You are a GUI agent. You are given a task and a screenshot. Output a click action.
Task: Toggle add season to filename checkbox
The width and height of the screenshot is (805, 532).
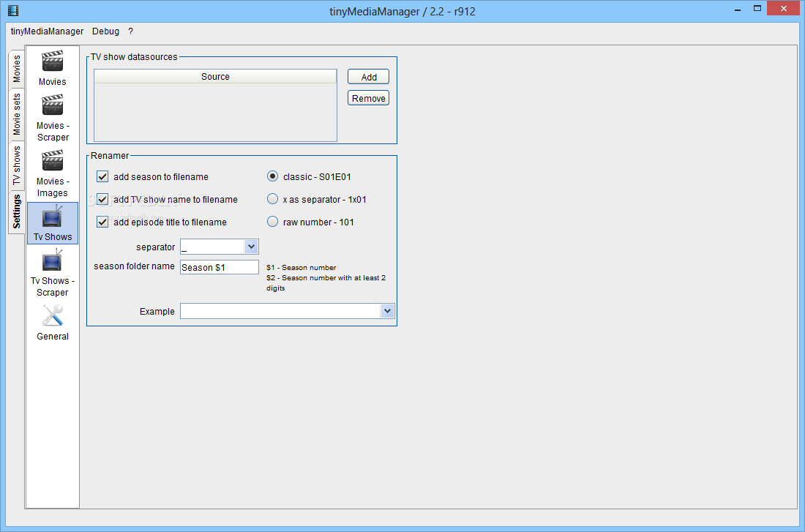tap(102, 176)
